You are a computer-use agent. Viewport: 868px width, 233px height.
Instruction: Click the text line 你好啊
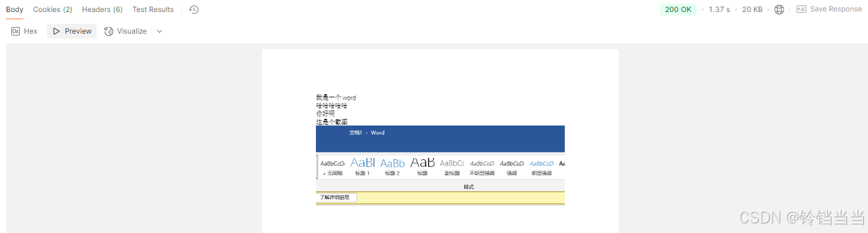325,113
